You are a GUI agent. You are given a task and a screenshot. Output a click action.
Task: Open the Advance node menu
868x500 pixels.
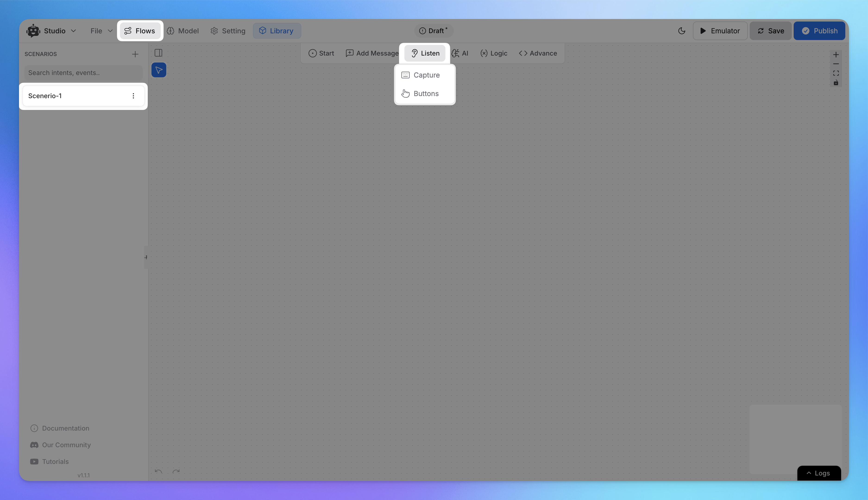click(x=538, y=53)
